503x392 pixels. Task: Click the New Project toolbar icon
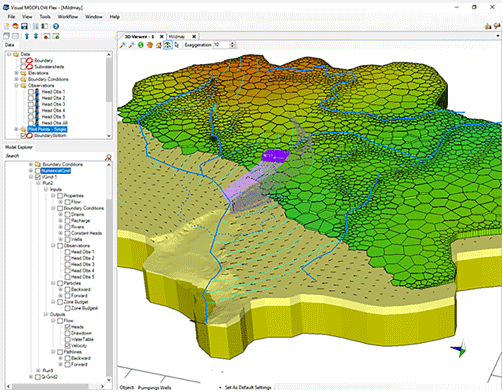click(x=6, y=26)
